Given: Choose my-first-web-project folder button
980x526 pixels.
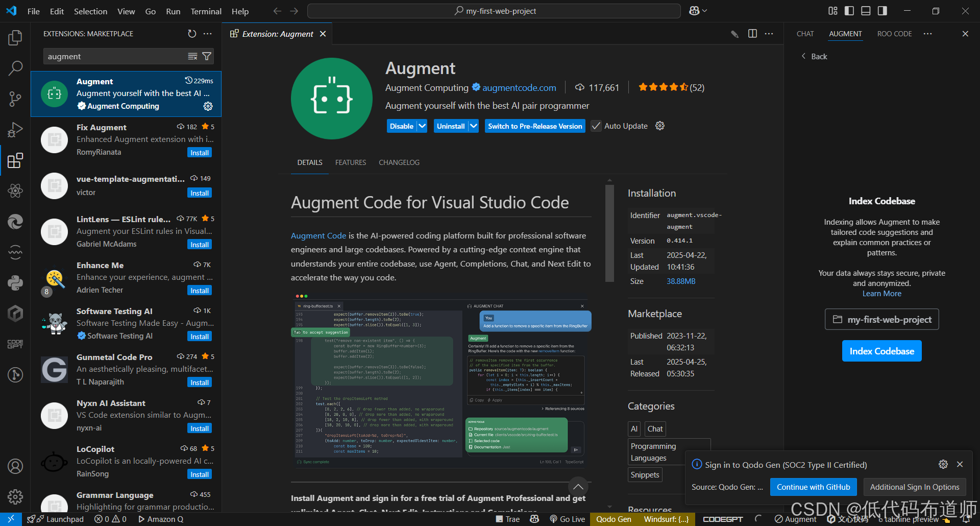Looking at the screenshot, I should tap(881, 319).
